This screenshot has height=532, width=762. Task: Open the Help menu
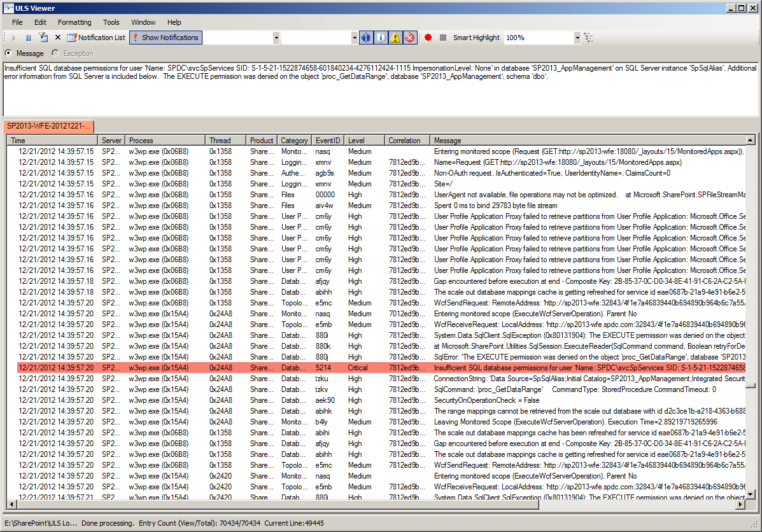174,22
